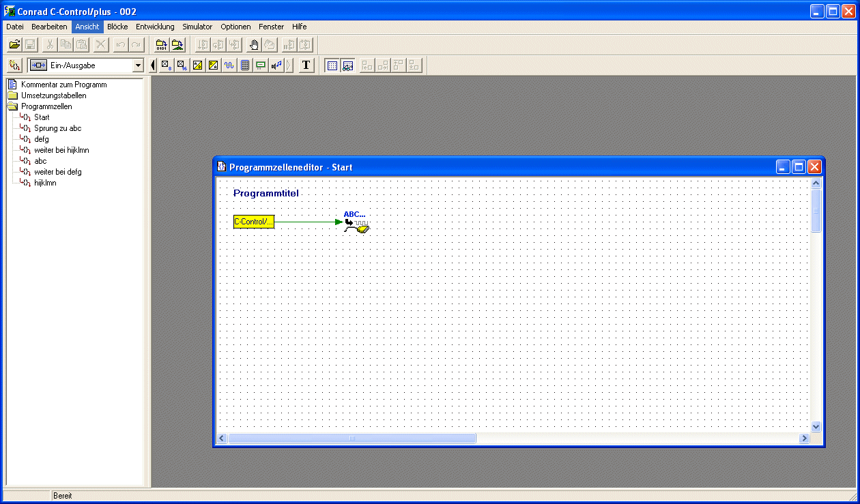Image resolution: width=860 pixels, height=504 pixels.
Task: Insert the green LCD display block
Action: click(x=261, y=65)
